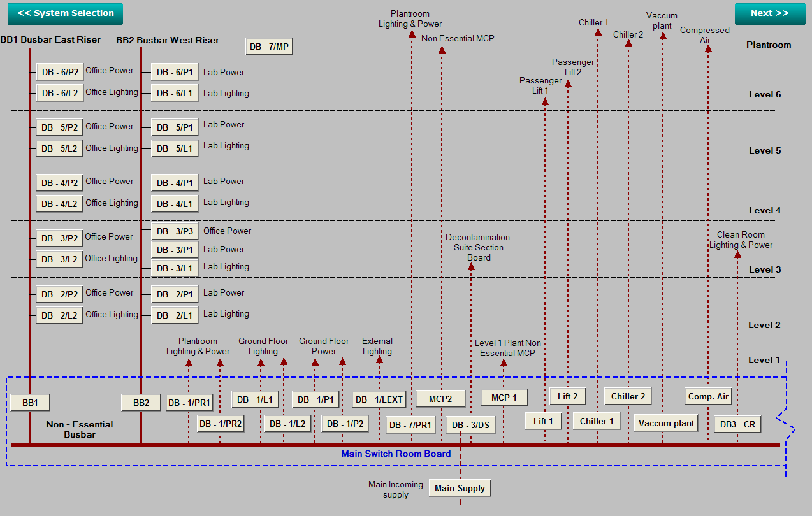The image size is (812, 516).
Task: Click the System Selection back button
Action: 66,13
